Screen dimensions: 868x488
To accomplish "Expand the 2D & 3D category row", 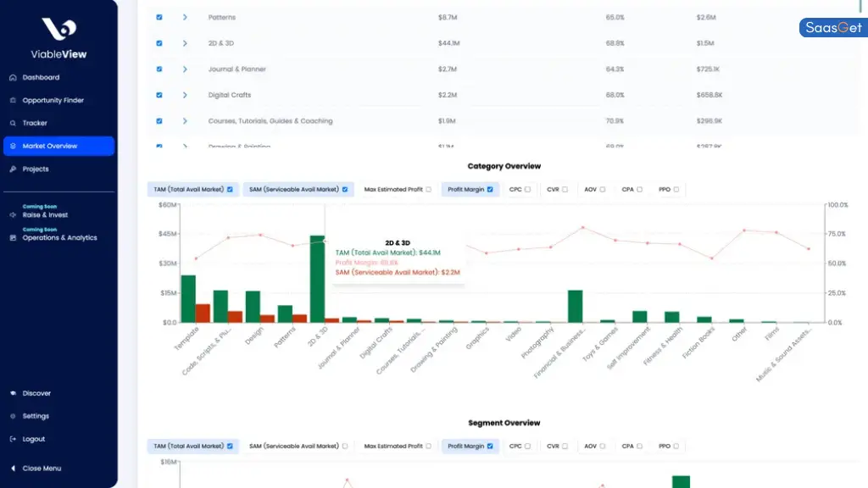I will coord(185,43).
